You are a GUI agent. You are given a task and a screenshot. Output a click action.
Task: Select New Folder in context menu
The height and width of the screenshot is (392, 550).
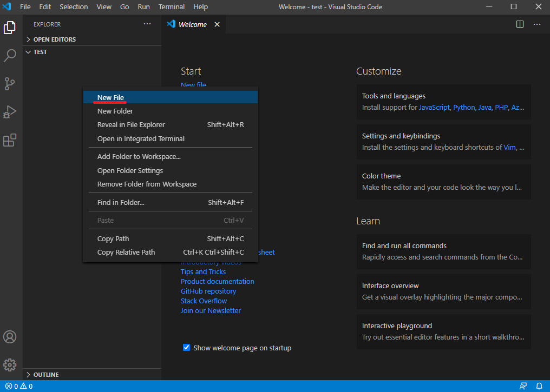click(171, 111)
